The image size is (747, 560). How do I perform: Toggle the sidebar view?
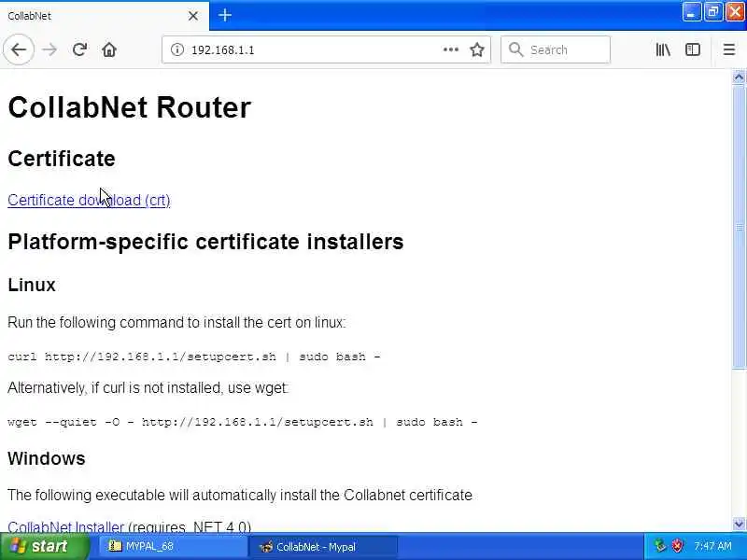pyautogui.click(x=693, y=49)
